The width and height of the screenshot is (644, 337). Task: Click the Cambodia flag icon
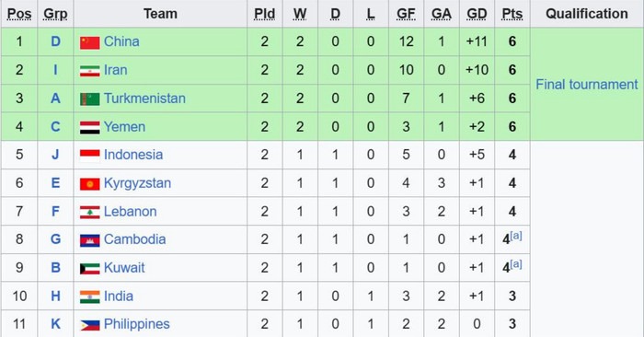coord(89,240)
